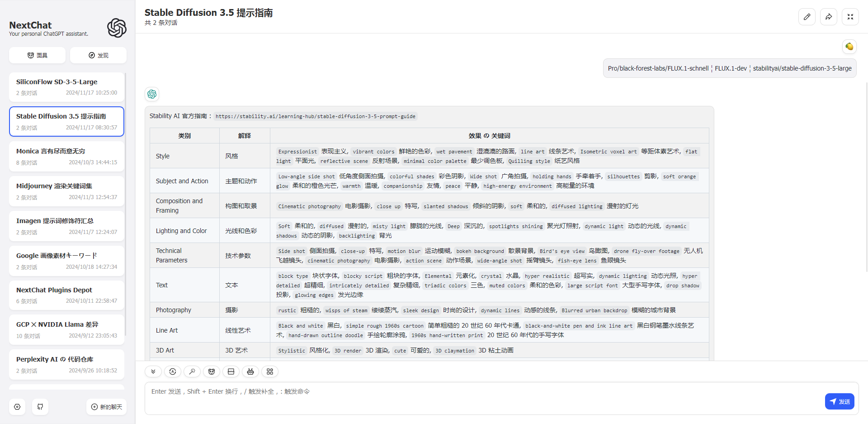The height and width of the screenshot is (424, 868).
Task: Click the chat title Stable Diffusion 3.5 提示指南
Action: [x=208, y=13]
